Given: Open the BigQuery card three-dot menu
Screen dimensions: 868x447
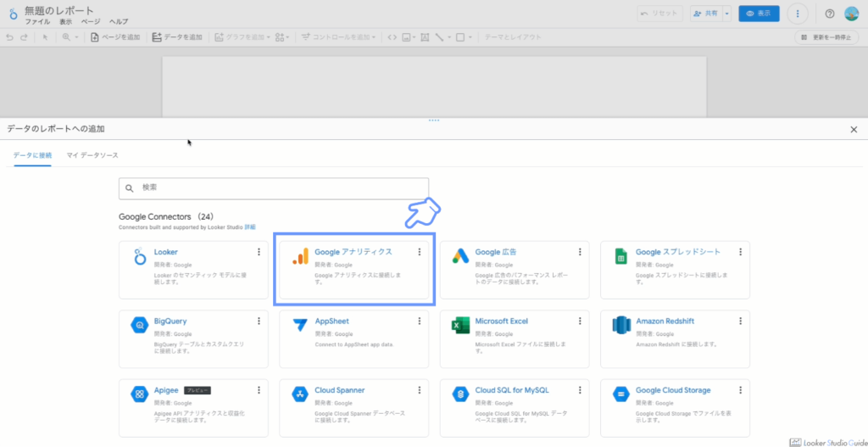Looking at the screenshot, I should pyautogui.click(x=259, y=321).
